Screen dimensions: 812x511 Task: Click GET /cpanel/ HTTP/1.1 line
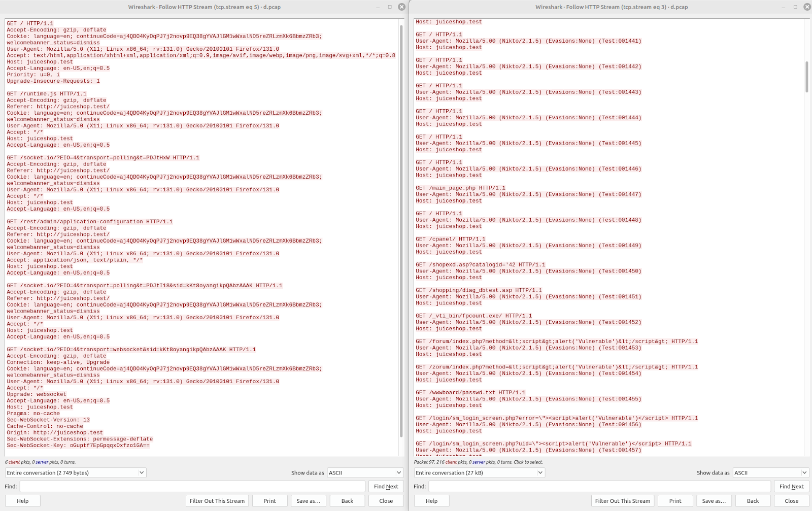(451, 239)
